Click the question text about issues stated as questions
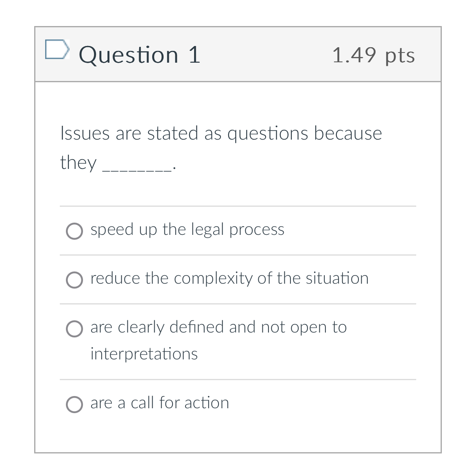Screen dimensions: 476x475 221,133
